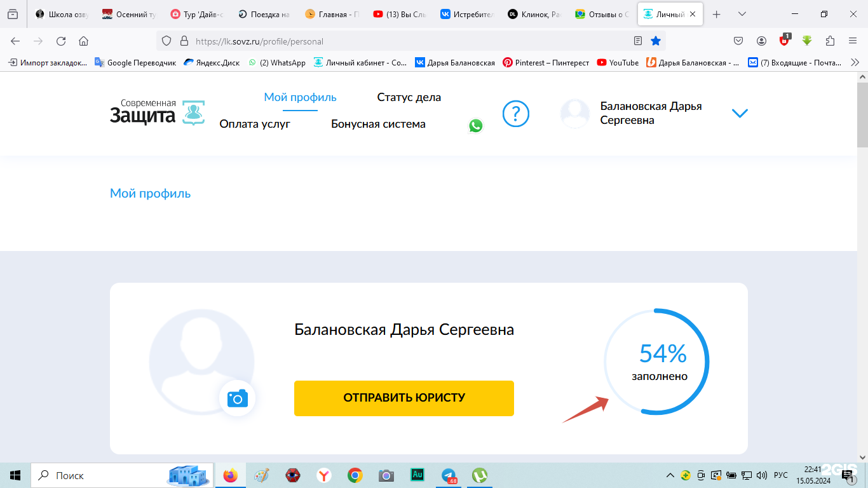Image resolution: width=868 pixels, height=488 pixels.
Task: Switch to the Главная browser tab
Action: tap(332, 14)
